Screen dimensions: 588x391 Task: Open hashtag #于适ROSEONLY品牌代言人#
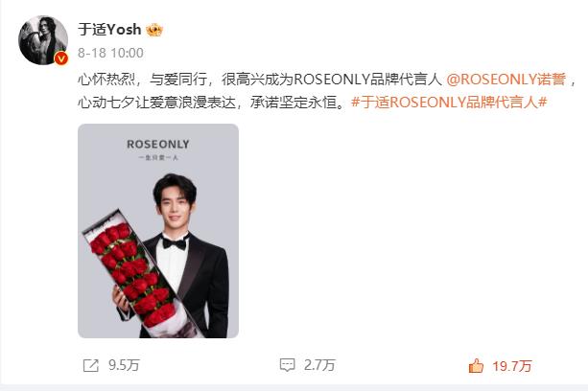point(449,102)
